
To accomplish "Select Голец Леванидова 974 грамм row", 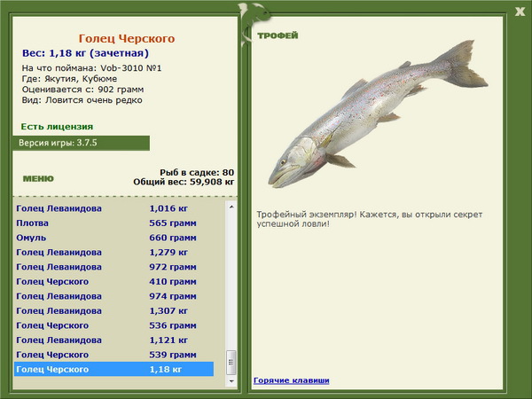I will (113, 296).
